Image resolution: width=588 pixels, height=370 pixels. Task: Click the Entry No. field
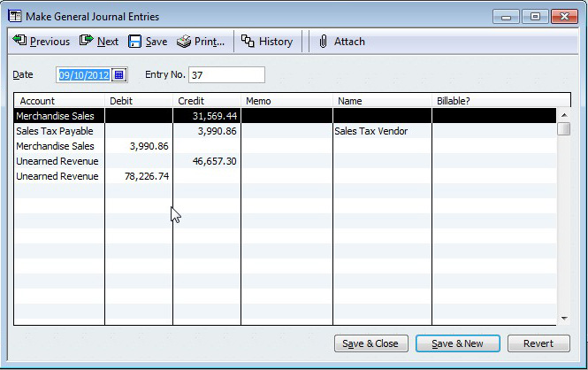point(225,75)
